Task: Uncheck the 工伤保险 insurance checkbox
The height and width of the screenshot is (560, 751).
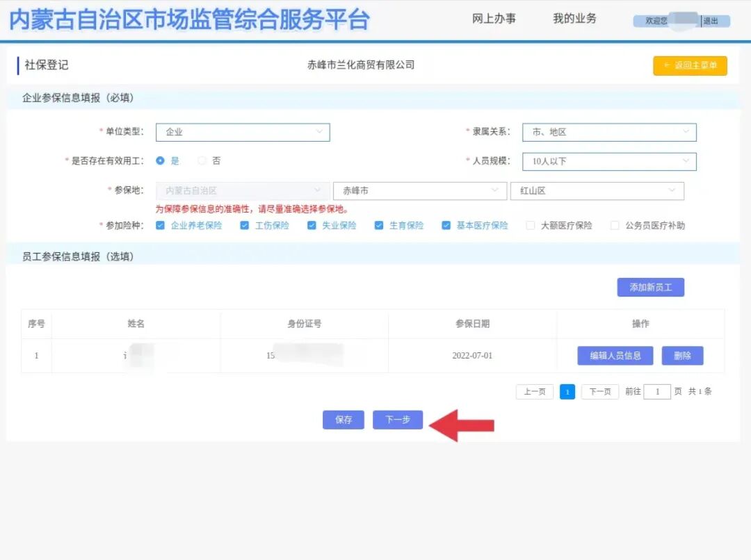Action: coord(245,225)
